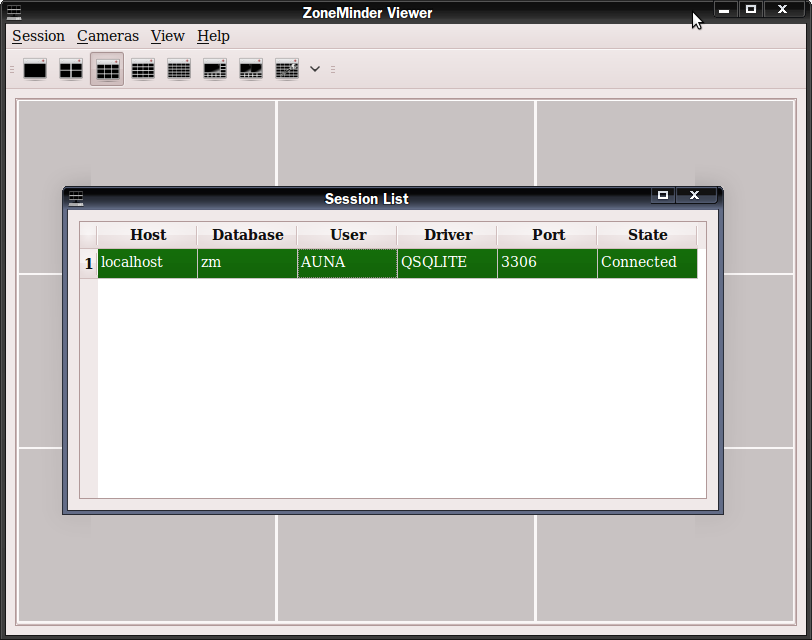Select the 3x3 camera grid layout
This screenshot has height=640, width=812.
[x=107, y=69]
